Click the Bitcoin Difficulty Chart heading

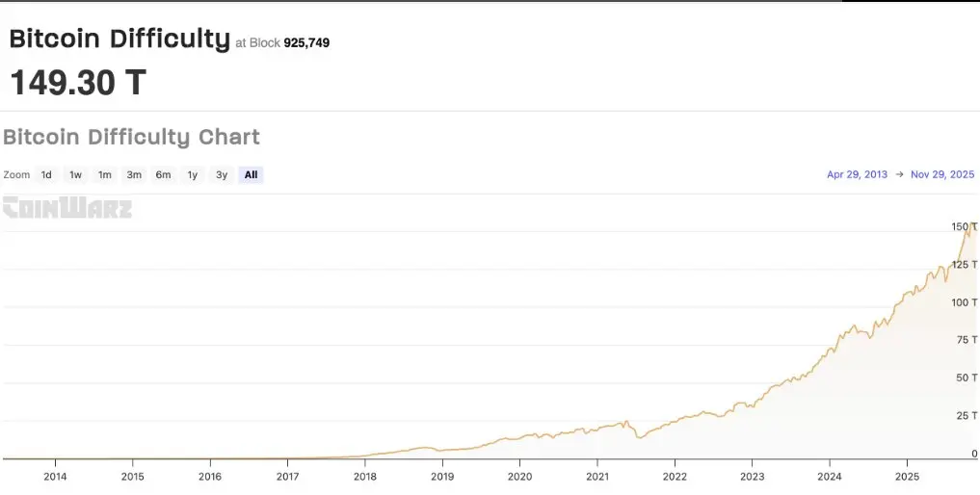click(131, 137)
